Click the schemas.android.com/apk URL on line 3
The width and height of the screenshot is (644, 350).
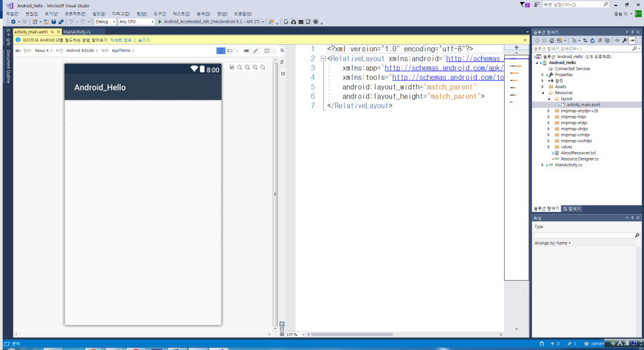[444, 68]
